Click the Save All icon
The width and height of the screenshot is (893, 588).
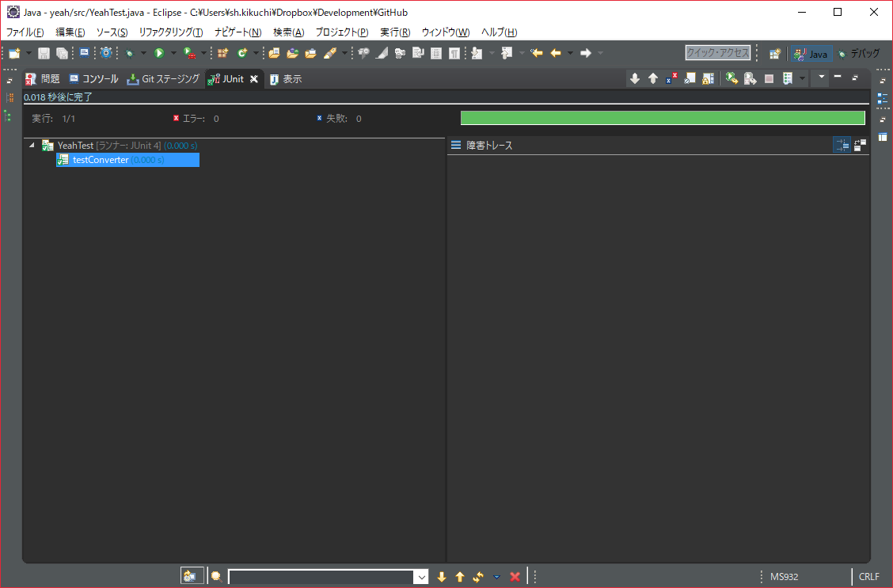[62, 53]
